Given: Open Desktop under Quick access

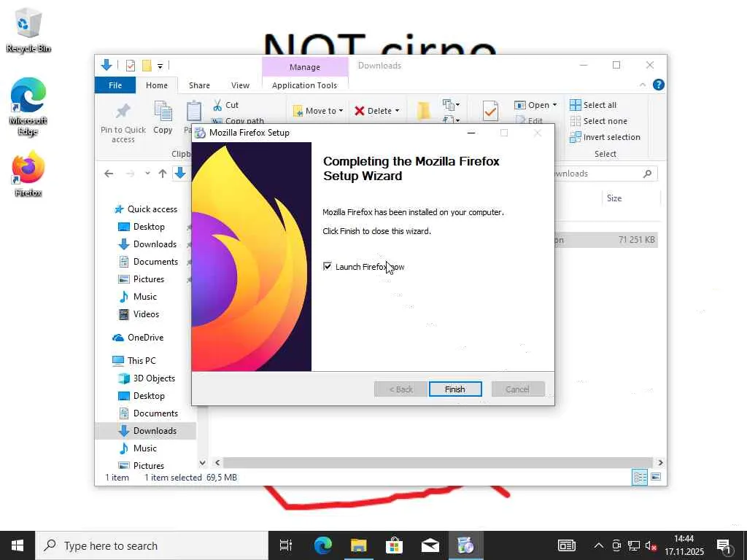Looking at the screenshot, I should [142, 227].
